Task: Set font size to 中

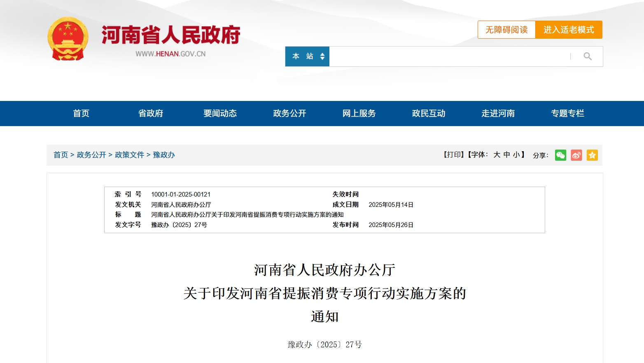Action: [506, 155]
